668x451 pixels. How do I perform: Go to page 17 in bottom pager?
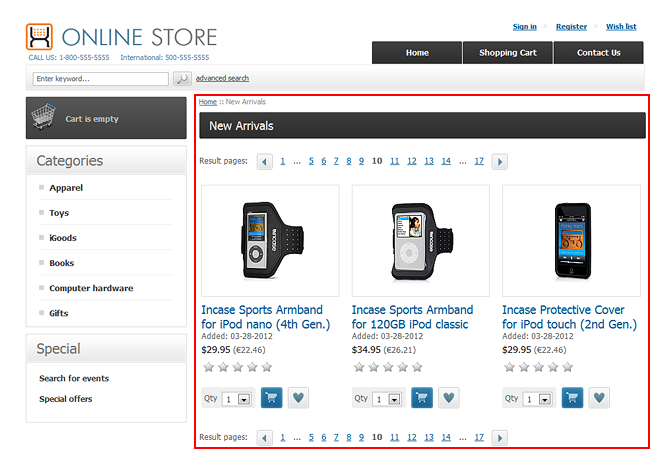coord(479,437)
